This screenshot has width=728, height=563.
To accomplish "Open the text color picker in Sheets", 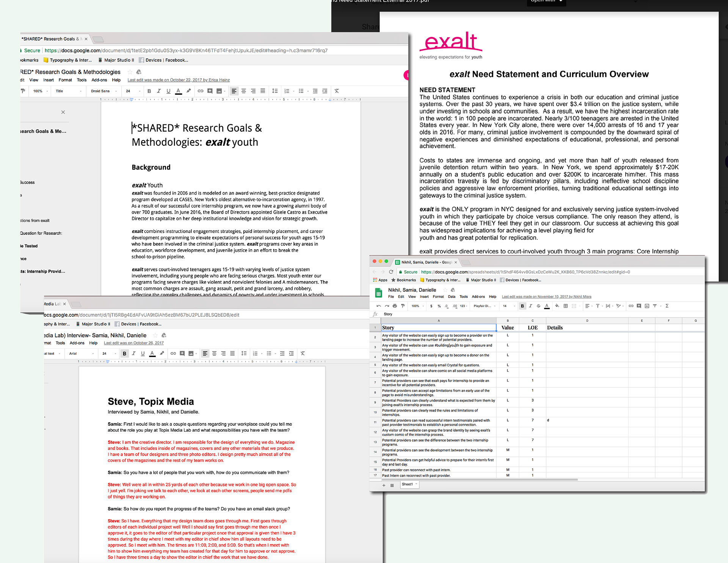I will click(x=547, y=306).
